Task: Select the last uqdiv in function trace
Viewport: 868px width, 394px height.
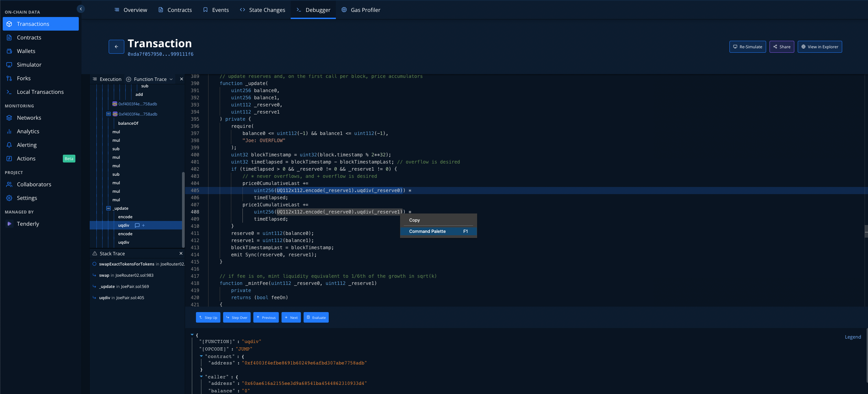Action: 124,242
